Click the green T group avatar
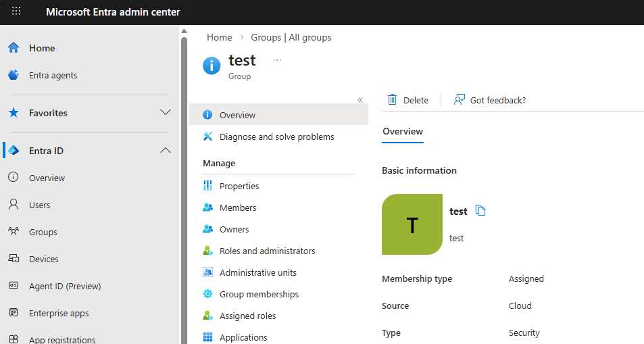Screen dimensions: 644x344 (x=412, y=224)
